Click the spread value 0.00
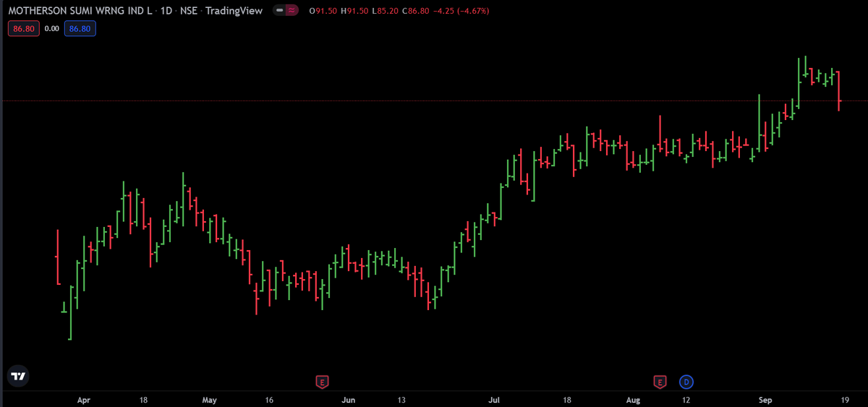This screenshot has width=868, height=407. click(51, 29)
